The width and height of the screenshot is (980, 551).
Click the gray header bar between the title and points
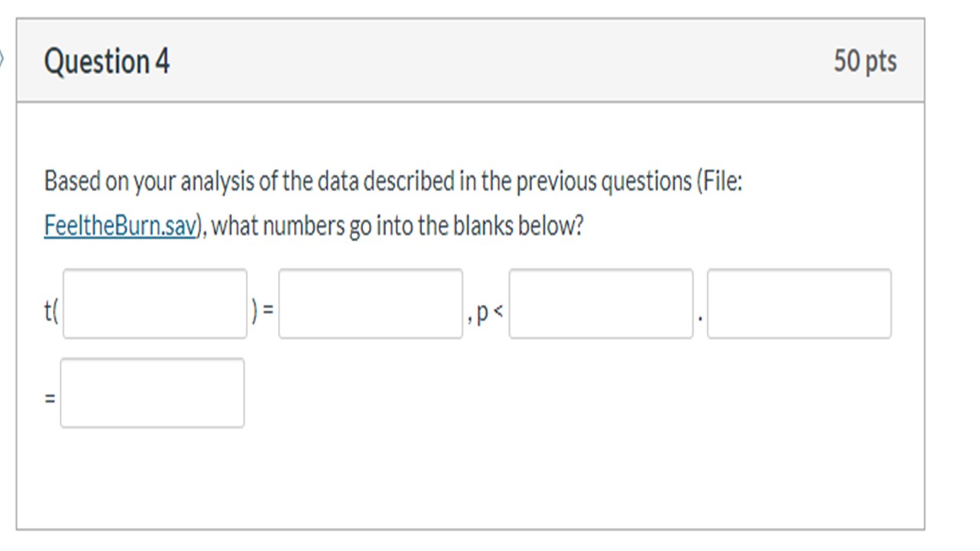point(498,61)
